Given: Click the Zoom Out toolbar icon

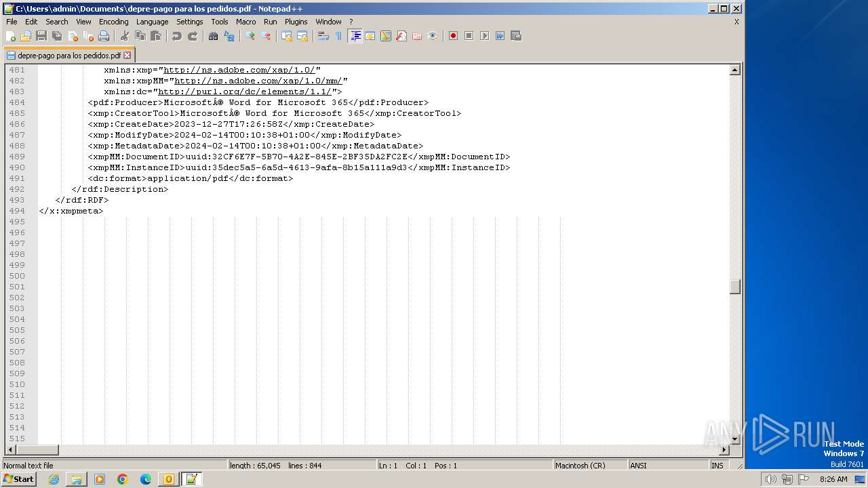Looking at the screenshot, I should [x=266, y=36].
